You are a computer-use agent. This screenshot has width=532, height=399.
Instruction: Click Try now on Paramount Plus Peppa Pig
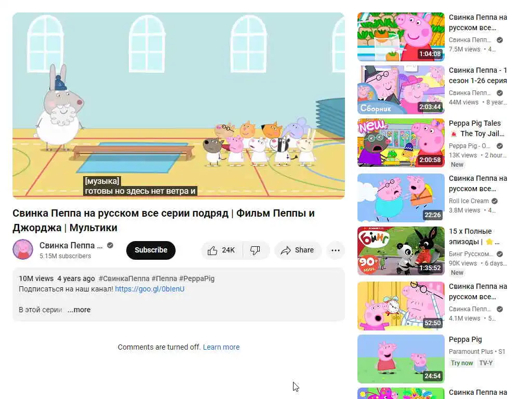462,363
